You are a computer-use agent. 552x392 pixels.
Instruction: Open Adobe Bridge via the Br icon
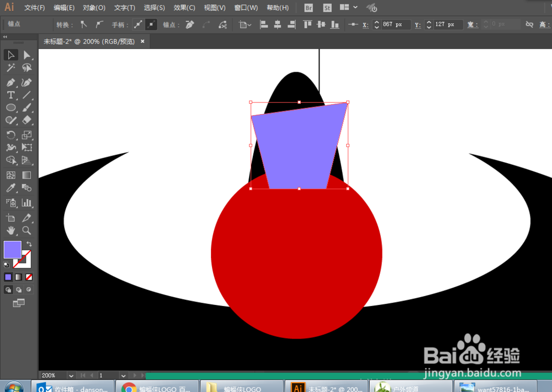tap(308, 8)
